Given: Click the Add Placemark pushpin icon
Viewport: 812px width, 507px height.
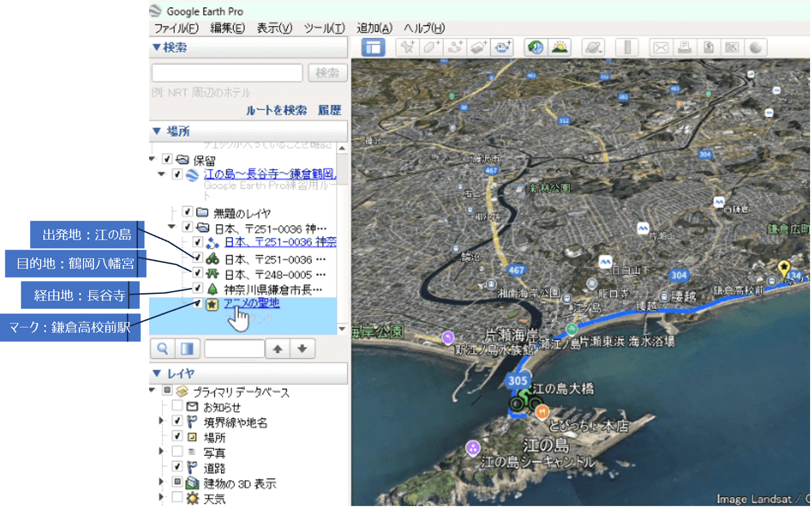Looking at the screenshot, I should 407,47.
